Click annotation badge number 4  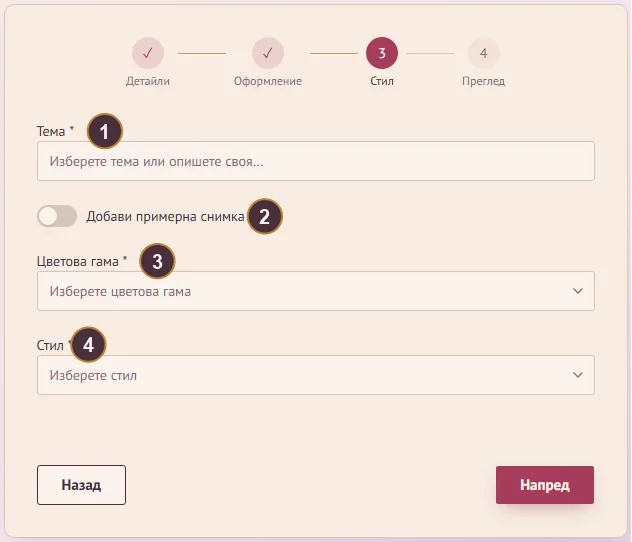click(x=89, y=345)
